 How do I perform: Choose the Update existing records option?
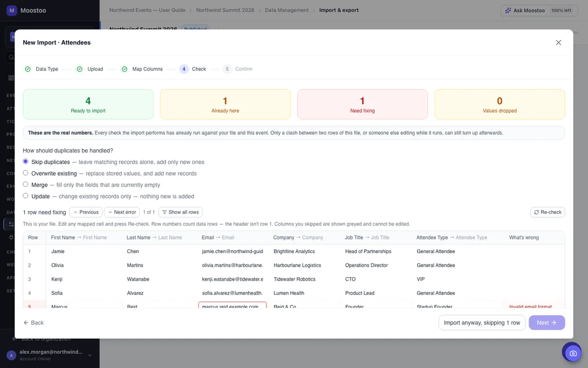pos(25,196)
